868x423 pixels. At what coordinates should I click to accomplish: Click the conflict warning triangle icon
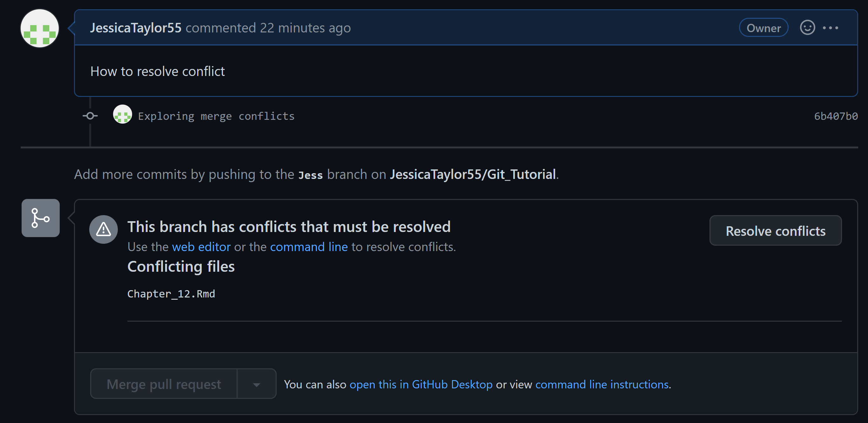104,229
